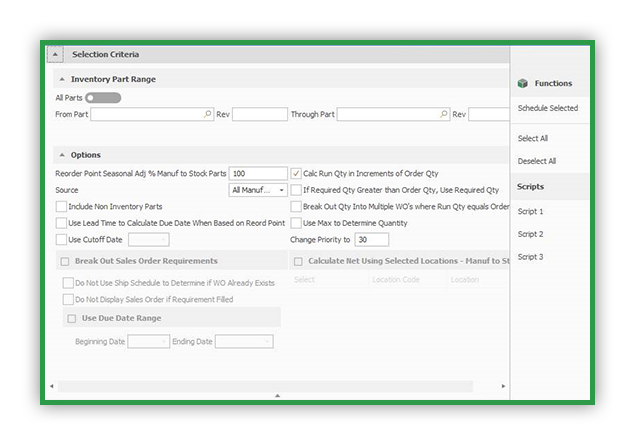Check Do Not Use Ship Schedule option
635x445 pixels.
tap(68, 283)
